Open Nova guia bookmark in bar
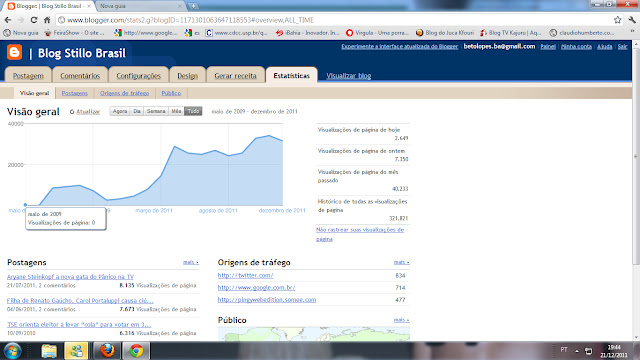The height and width of the screenshot is (360, 640). [x=21, y=33]
